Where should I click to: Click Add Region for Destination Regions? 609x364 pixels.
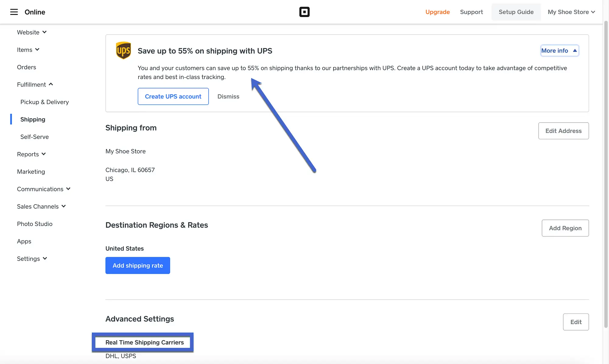tap(565, 228)
